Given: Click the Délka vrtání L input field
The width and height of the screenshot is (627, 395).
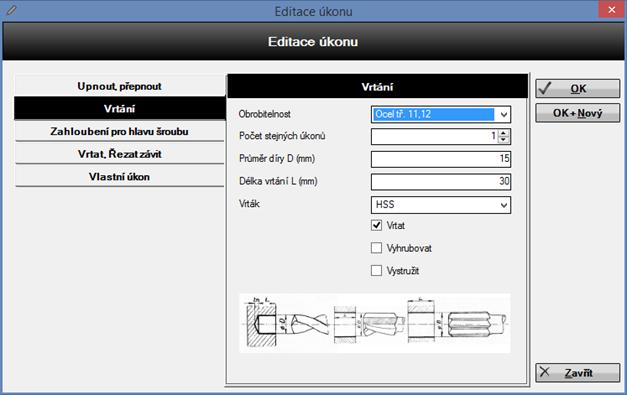Looking at the screenshot, I should click(x=441, y=182).
